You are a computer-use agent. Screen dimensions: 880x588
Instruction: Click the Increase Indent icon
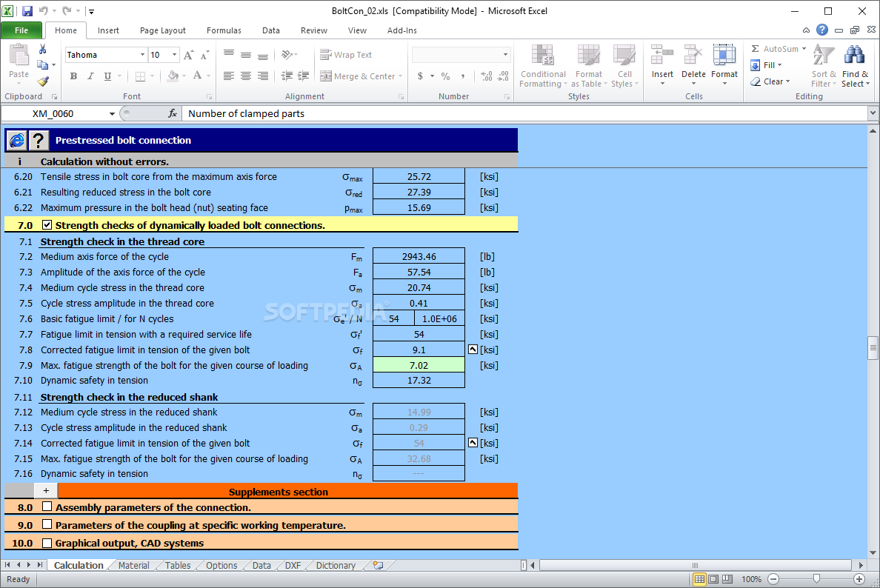pos(304,76)
